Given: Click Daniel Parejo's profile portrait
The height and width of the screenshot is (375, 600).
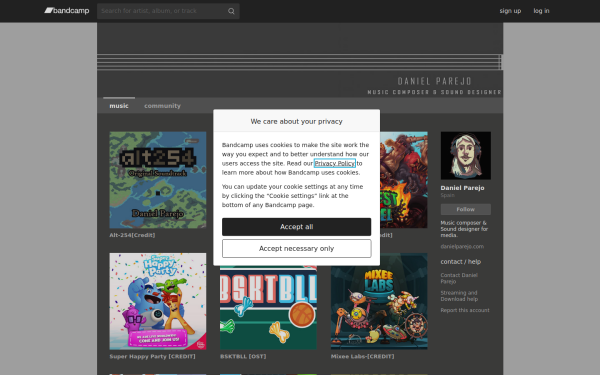Looking at the screenshot, I should click(x=466, y=156).
